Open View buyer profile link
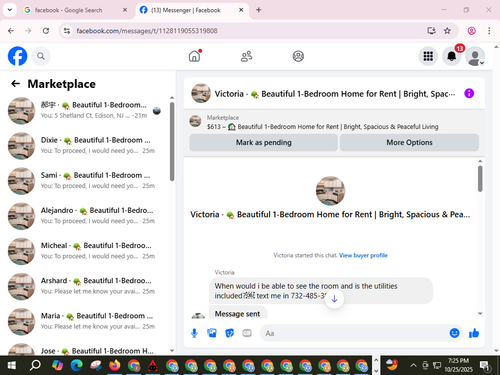 [363, 255]
